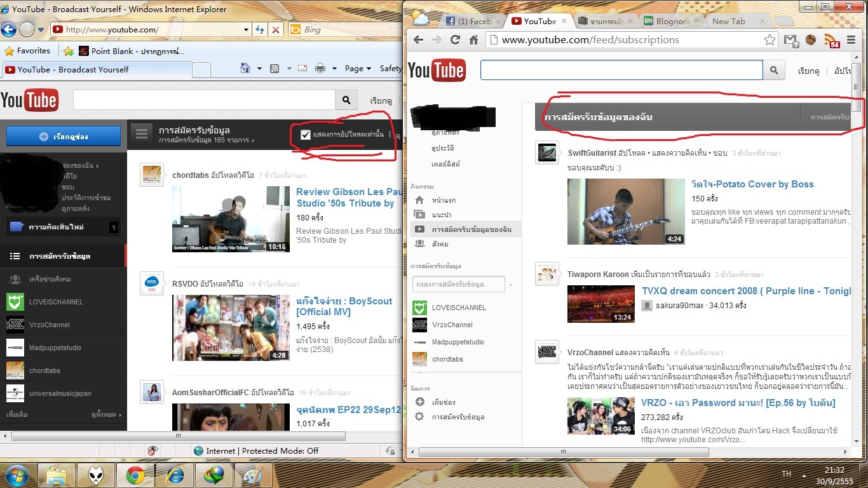
Task: Go back in the Chrome window
Action: click(418, 40)
